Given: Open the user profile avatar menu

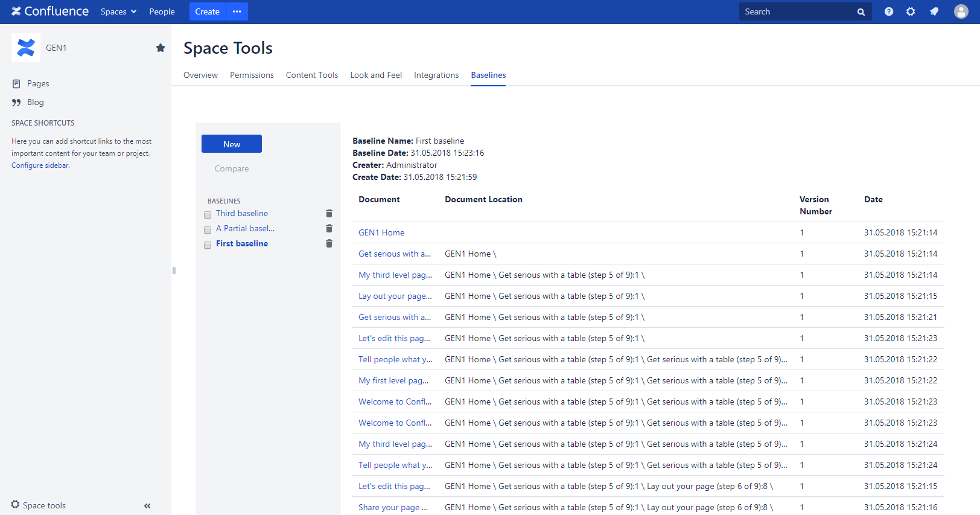Looking at the screenshot, I should (961, 11).
